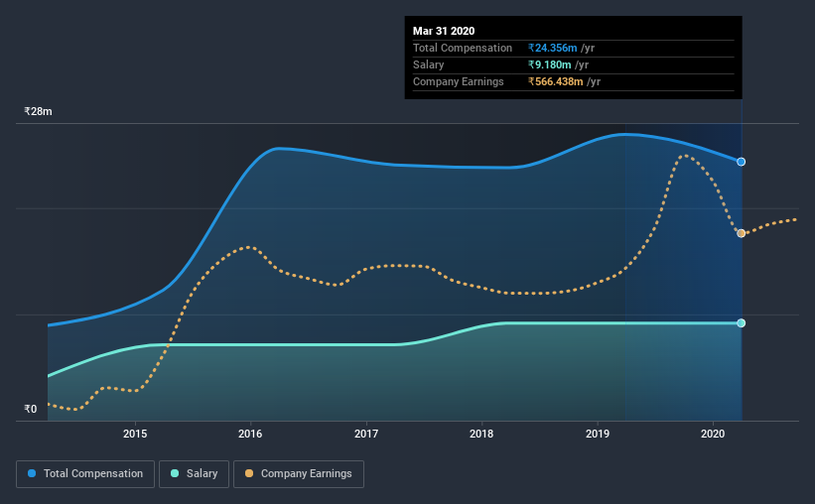The image size is (815, 504).
Task: Click the Total Compensation tooltip row label
Action: [x=463, y=48]
